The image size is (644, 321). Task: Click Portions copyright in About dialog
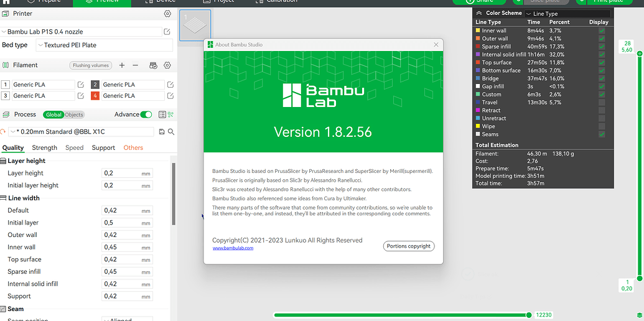coord(409,246)
